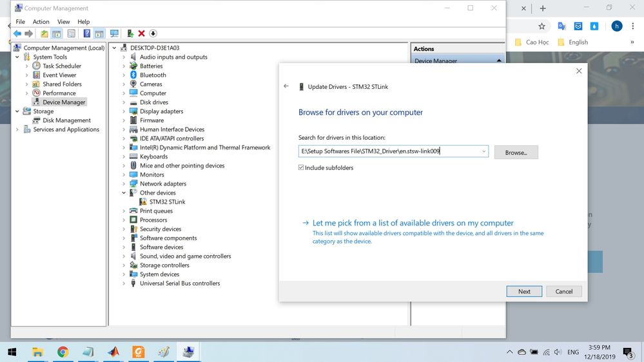Open the File menu
644x362 pixels.
[20, 21]
